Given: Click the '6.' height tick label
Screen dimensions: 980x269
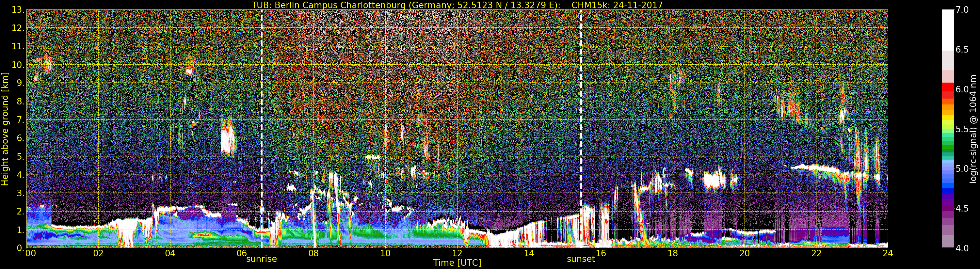Looking at the screenshot, I should 21,138.
